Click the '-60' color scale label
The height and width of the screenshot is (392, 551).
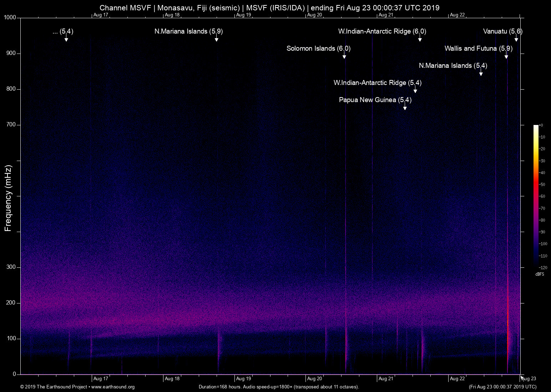[542, 196]
